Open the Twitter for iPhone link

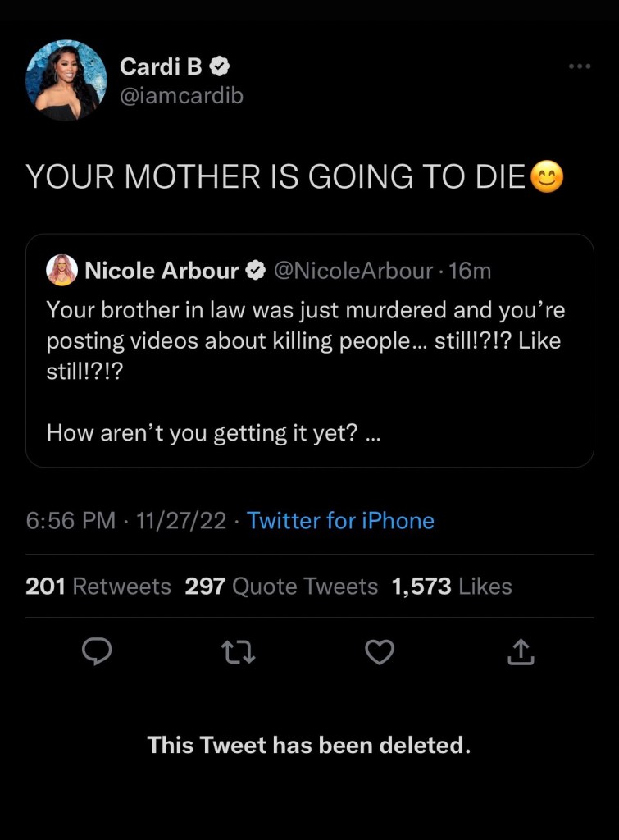point(340,520)
